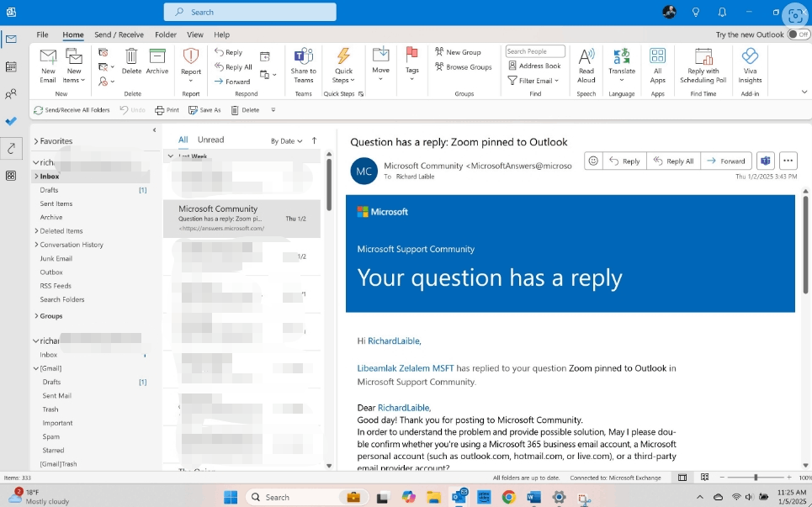Click Reply All in the Respond group
812x507 pixels.
(234, 66)
